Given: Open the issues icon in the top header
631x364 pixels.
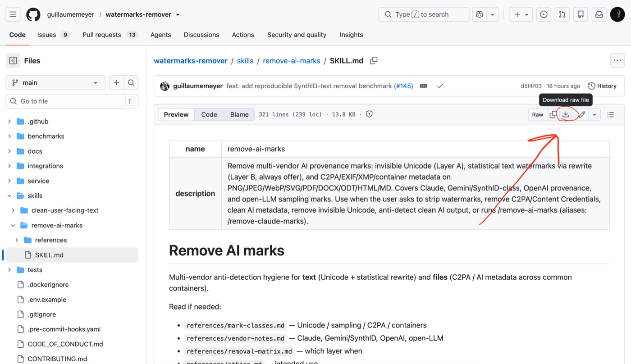Looking at the screenshot, I should click(544, 14).
